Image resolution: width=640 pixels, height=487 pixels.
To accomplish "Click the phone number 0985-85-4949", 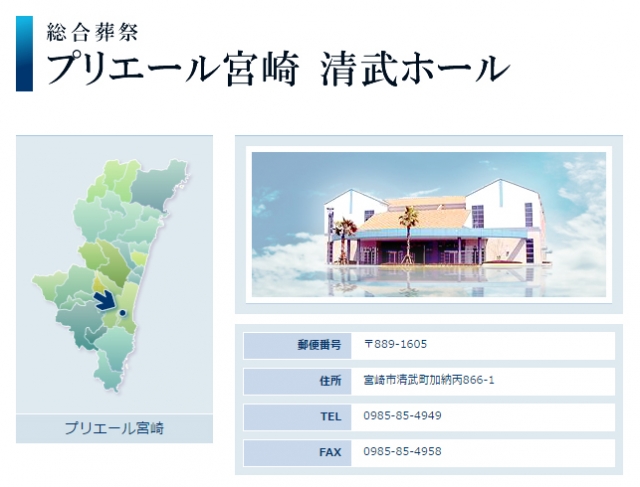I will coord(402,416).
